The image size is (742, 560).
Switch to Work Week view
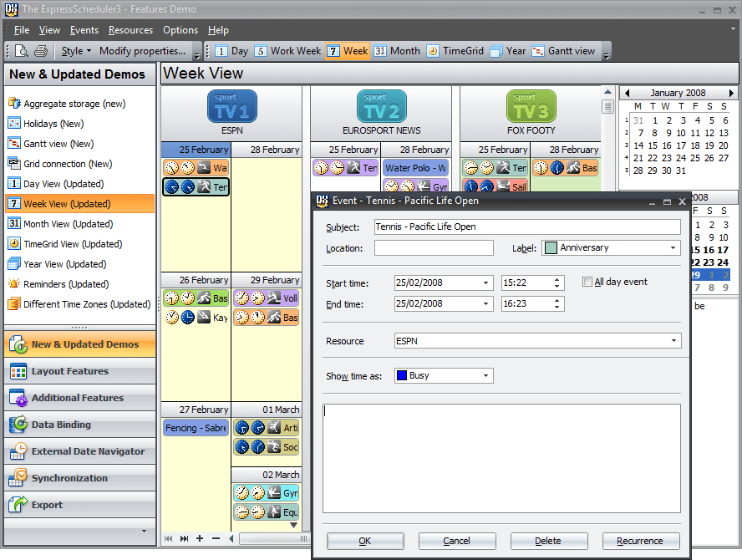[287, 51]
